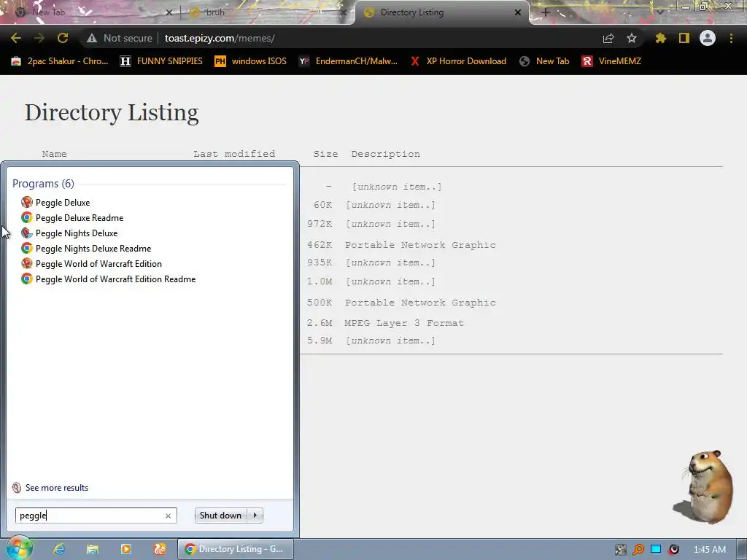Click the Windows Start orb
This screenshot has width=747, height=560.
coord(19,548)
